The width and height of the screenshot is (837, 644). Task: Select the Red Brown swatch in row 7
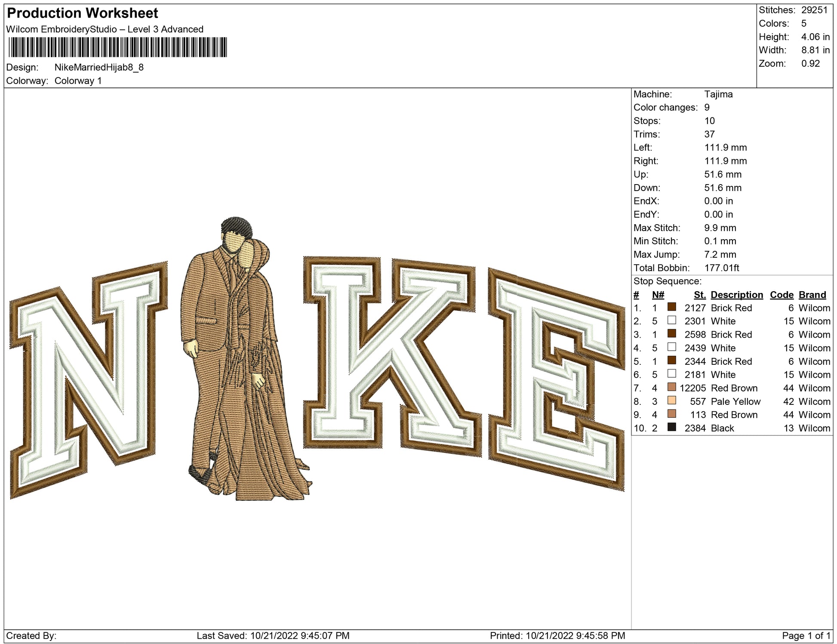click(x=671, y=387)
